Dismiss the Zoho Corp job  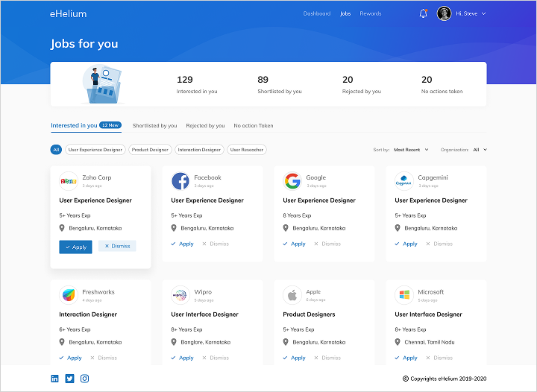tap(117, 246)
